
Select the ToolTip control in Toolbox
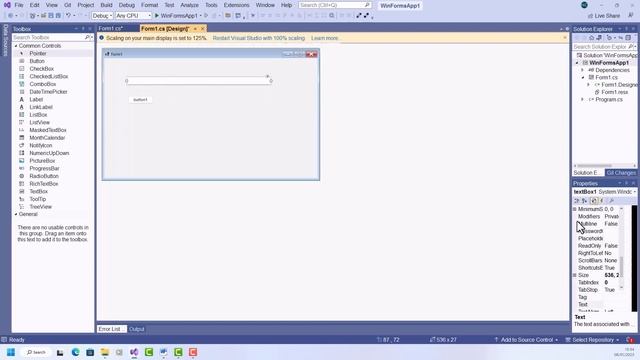click(38, 199)
